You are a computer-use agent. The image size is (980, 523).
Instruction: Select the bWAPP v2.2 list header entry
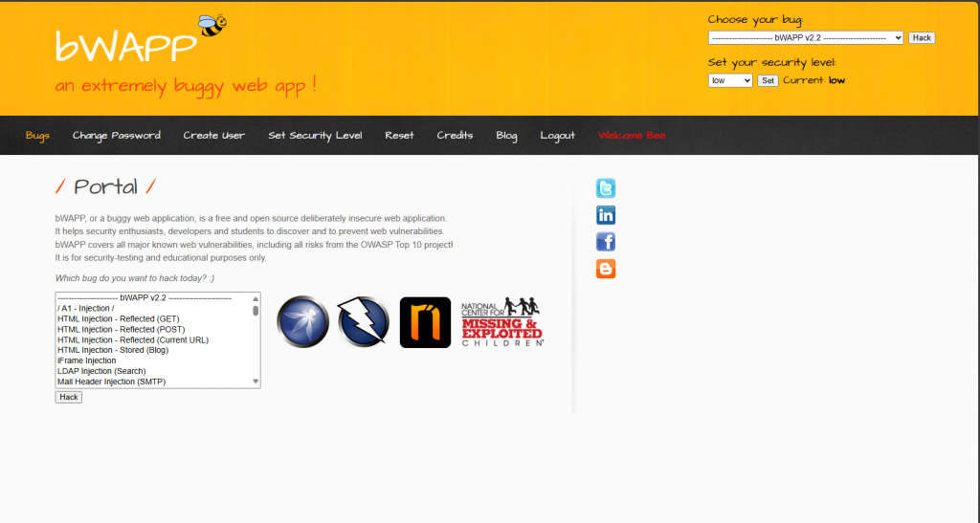tap(154, 298)
